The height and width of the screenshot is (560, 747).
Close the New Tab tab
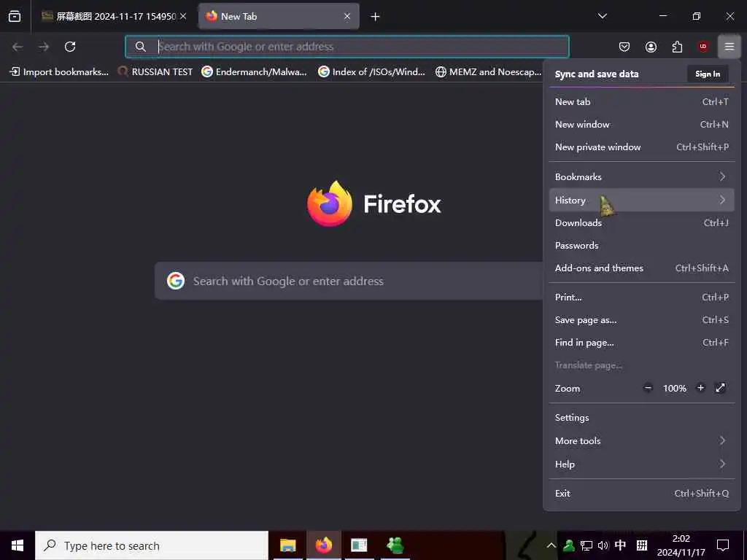click(x=347, y=16)
